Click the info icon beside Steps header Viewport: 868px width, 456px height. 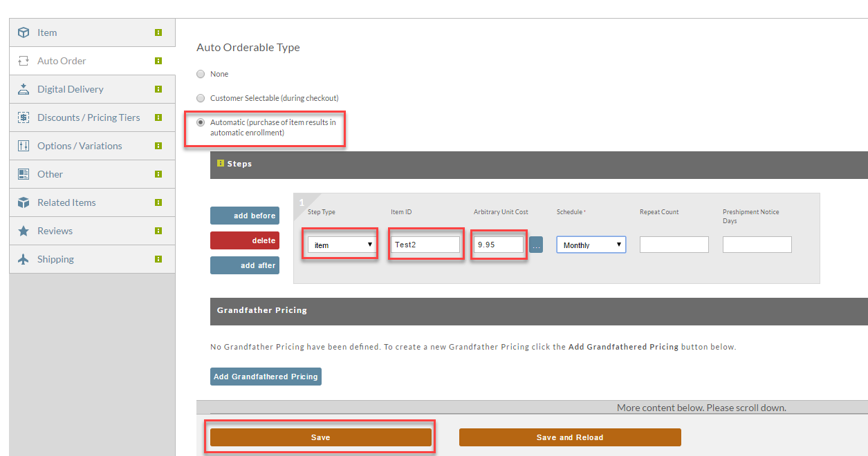point(221,164)
